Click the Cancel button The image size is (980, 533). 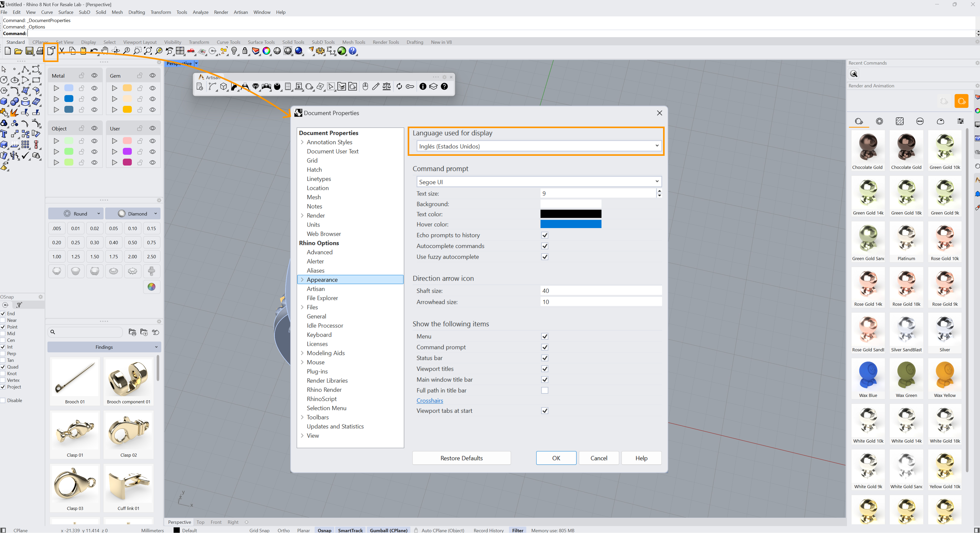point(599,458)
